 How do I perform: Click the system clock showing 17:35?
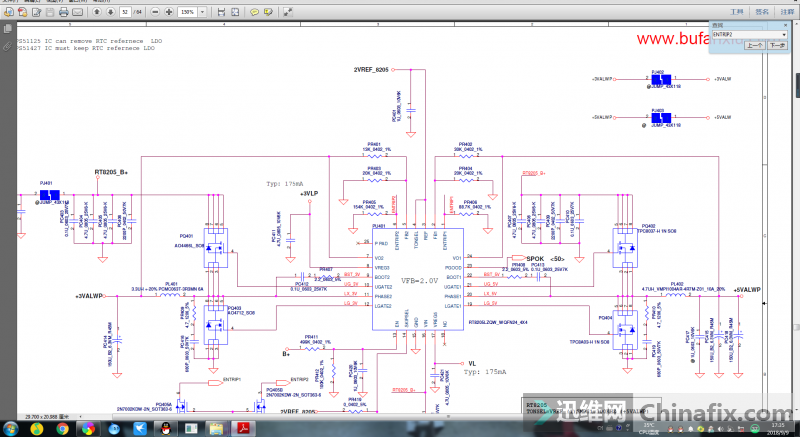tap(778, 427)
